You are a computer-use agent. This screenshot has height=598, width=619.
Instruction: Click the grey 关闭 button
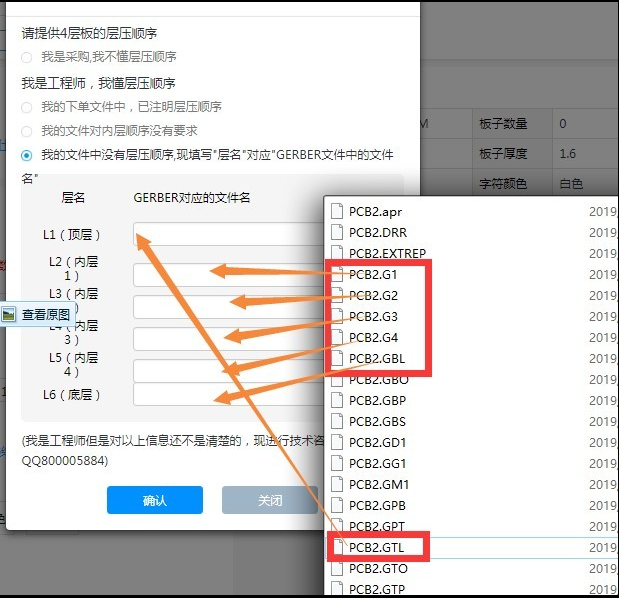pos(270,500)
